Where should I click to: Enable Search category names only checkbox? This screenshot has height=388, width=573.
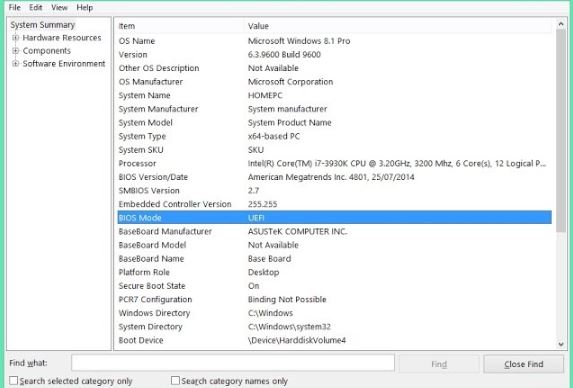[175, 381]
